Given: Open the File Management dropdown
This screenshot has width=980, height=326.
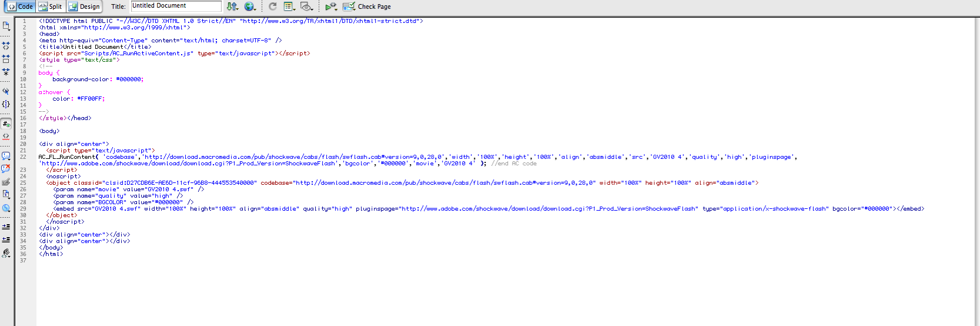Looking at the screenshot, I should [233, 6].
